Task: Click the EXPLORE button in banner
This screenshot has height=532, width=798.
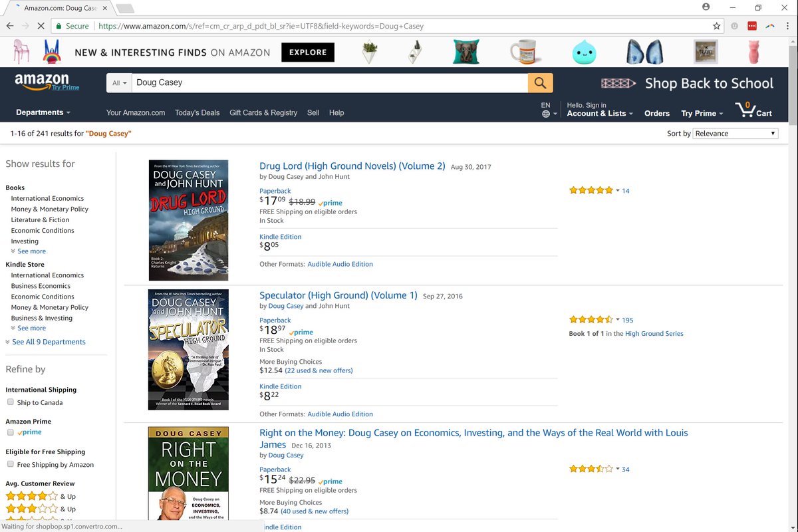Action: click(308, 53)
